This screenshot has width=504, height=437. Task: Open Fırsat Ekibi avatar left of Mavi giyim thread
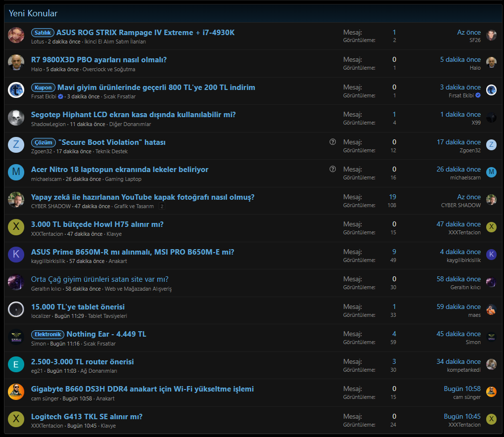pyautogui.click(x=16, y=90)
